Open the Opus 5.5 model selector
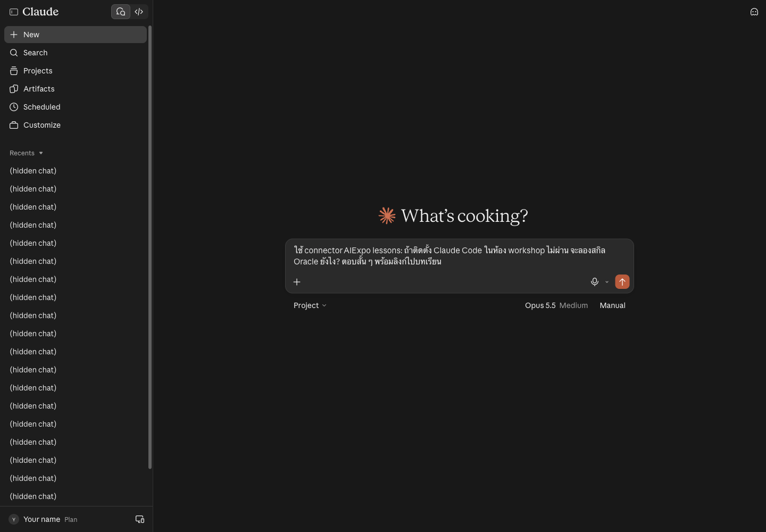This screenshot has width=766, height=532. [x=556, y=305]
